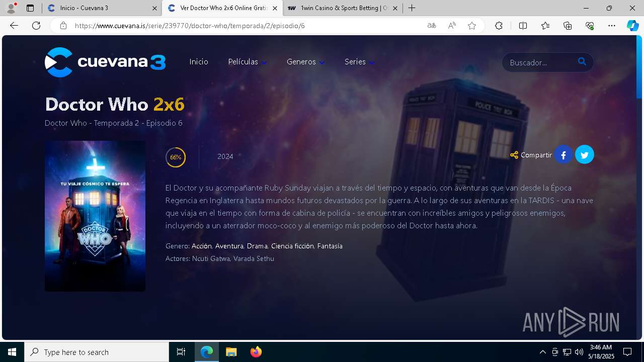Refresh the page
Screen dimensions: 644x362
click(x=36, y=26)
